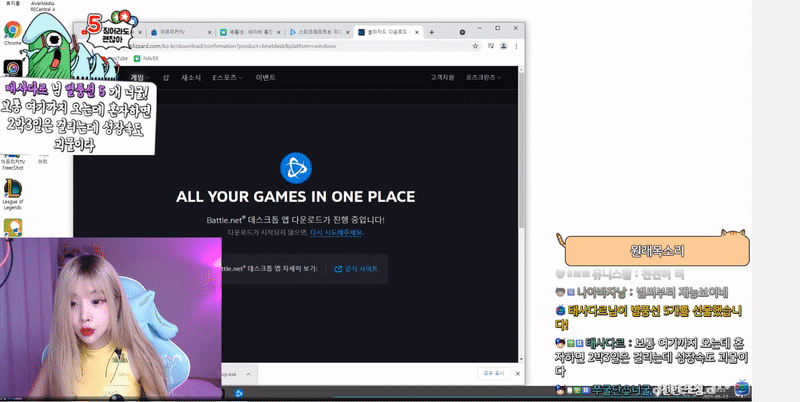Open the reading list icon in toolbar
The height and width of the screenshot is (402, 800).
[x=491, y=46]
